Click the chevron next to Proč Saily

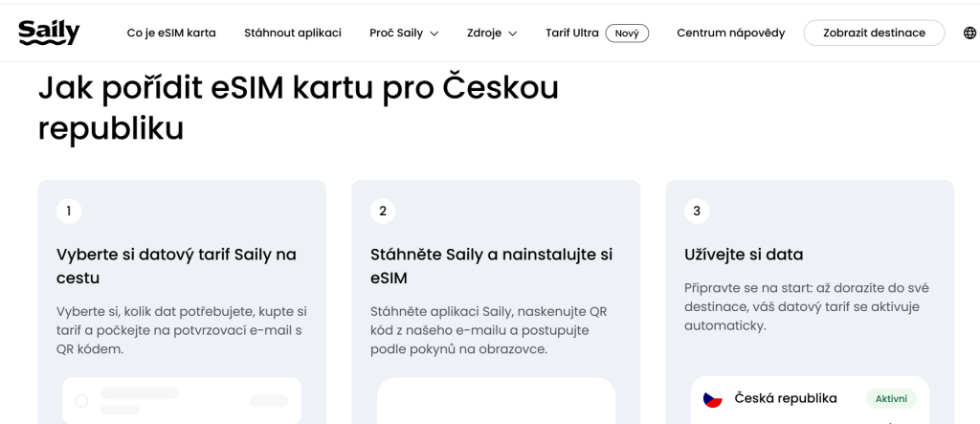pyautogui.click(x=434, y=33)
